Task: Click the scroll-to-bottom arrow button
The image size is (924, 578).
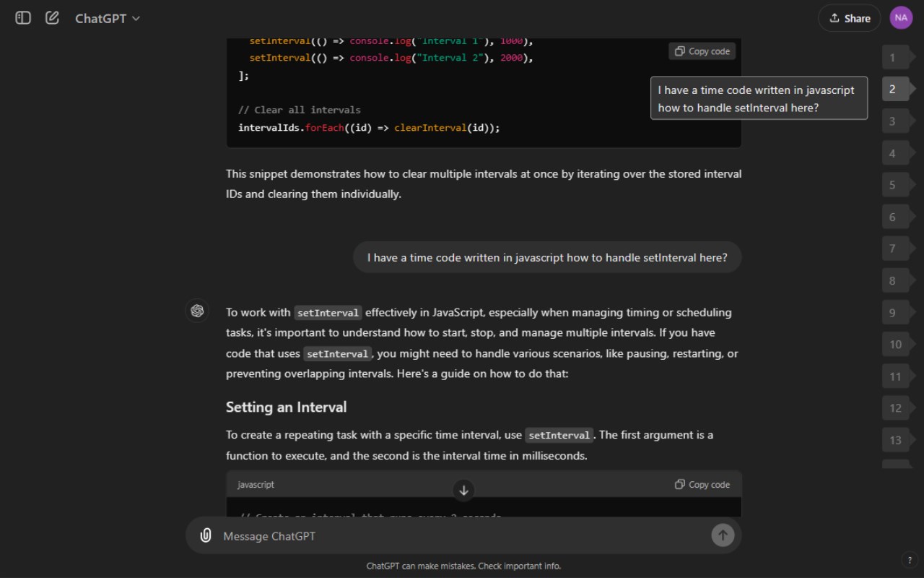Action: coord(463,490)
